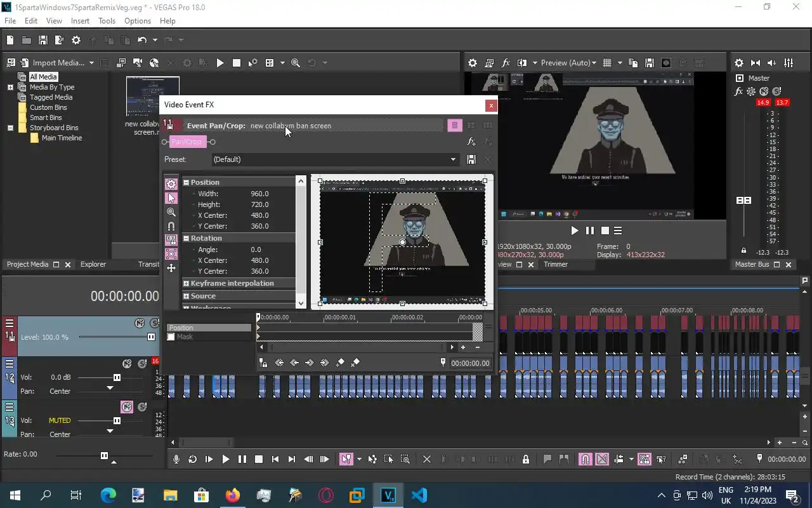Click Import Media button

coord(53,63)
